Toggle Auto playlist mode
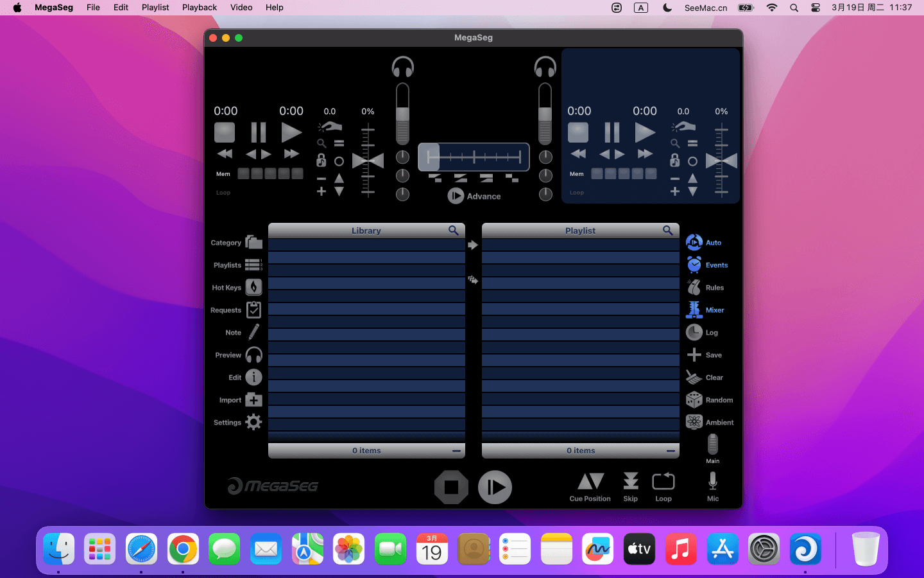924x578 pixels. tap(694, 242)
